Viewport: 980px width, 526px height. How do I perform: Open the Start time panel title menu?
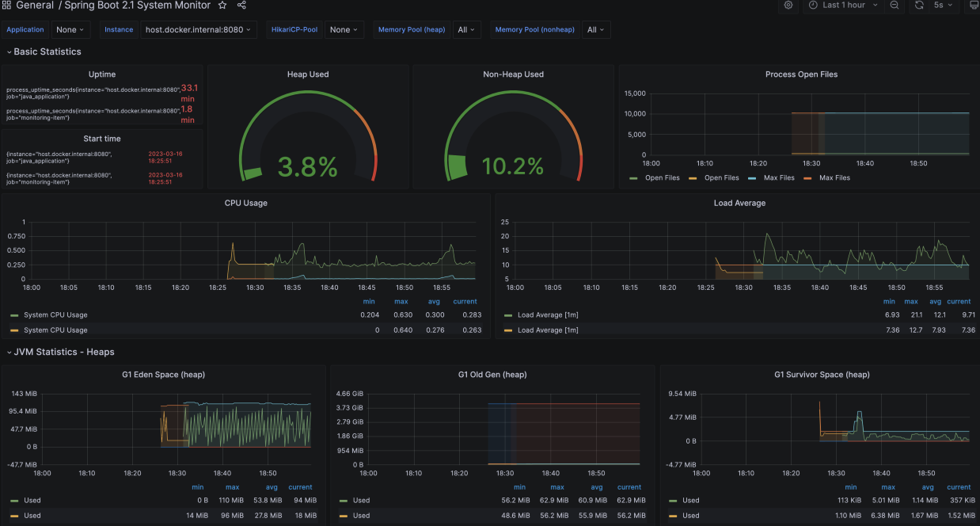click(102, 139)
